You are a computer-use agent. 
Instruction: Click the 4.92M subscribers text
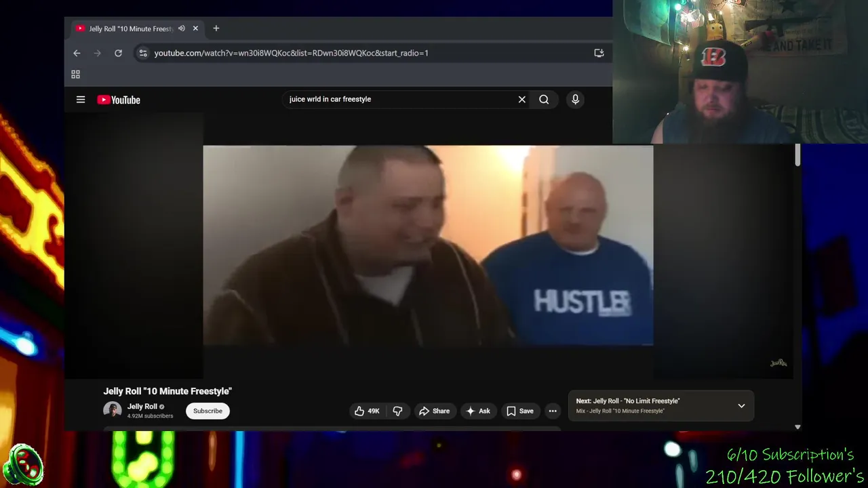tap(150, 416)
